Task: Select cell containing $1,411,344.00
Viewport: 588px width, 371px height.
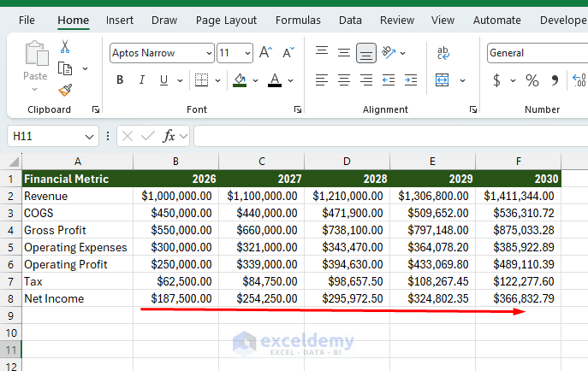Action: click(519, 196)
